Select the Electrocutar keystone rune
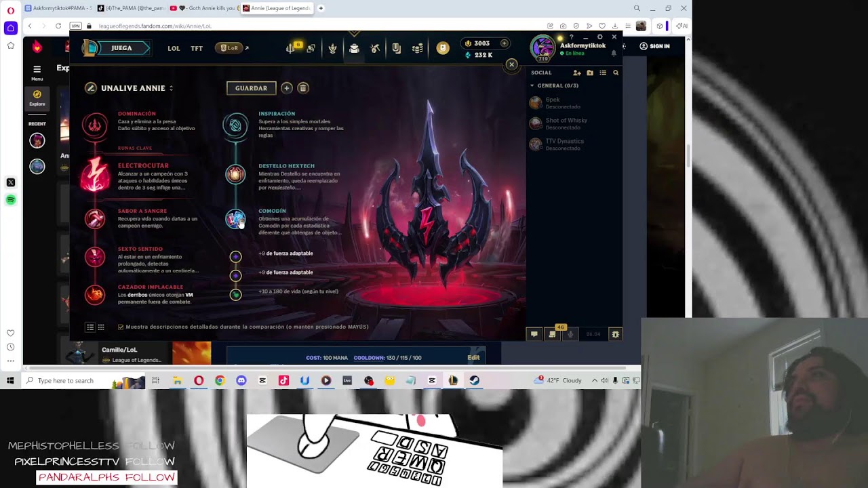This screenshot has width=868, height=488. [x=95, y=175]
